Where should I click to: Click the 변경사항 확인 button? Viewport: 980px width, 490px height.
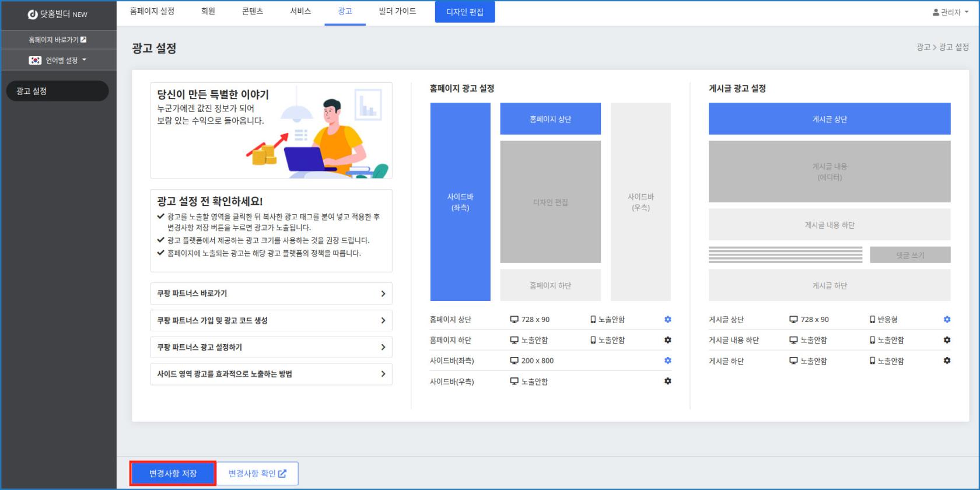pyautogui.click(x=257, y=473)
